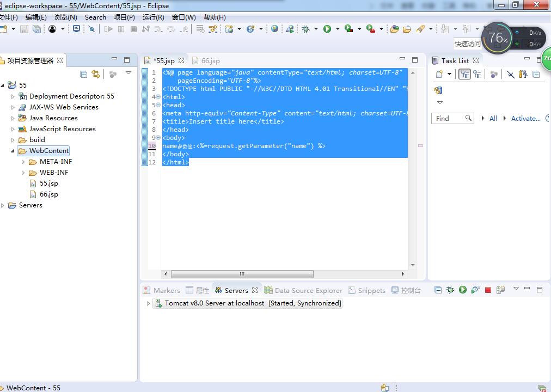Open the project explorer View Menu triangle
The height and width of the screenshot is (392, 551).
pos(128,73)
